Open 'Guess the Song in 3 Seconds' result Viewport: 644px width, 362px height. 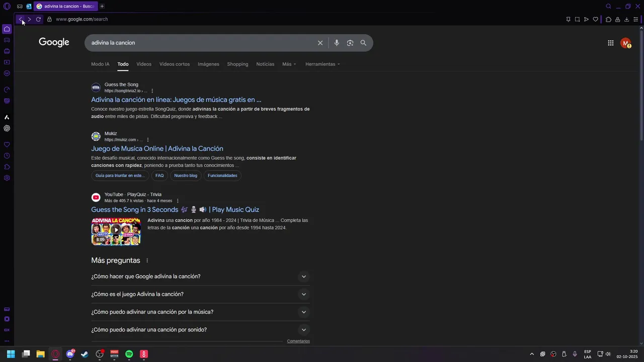(175, 210)
